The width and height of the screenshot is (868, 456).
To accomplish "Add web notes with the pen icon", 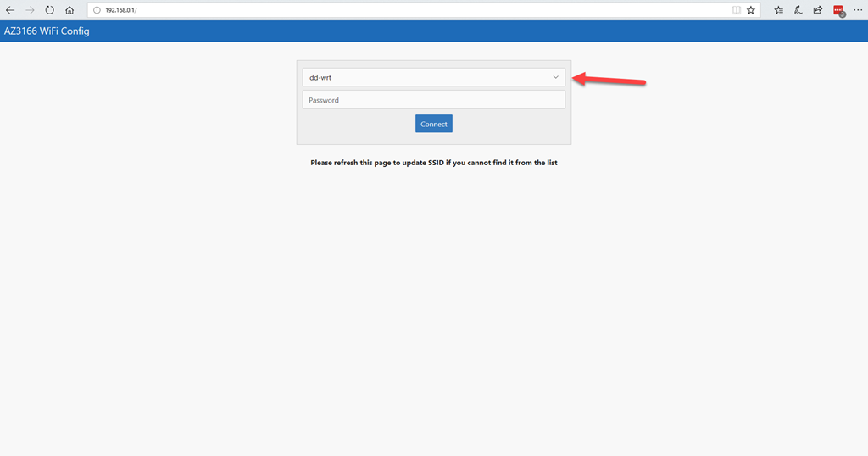I will pyautogui.click(x=798, y=10).
